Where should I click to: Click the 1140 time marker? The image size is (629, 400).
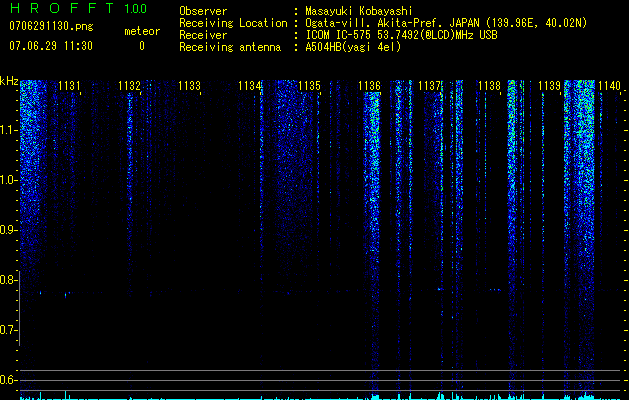click(609, 86)
